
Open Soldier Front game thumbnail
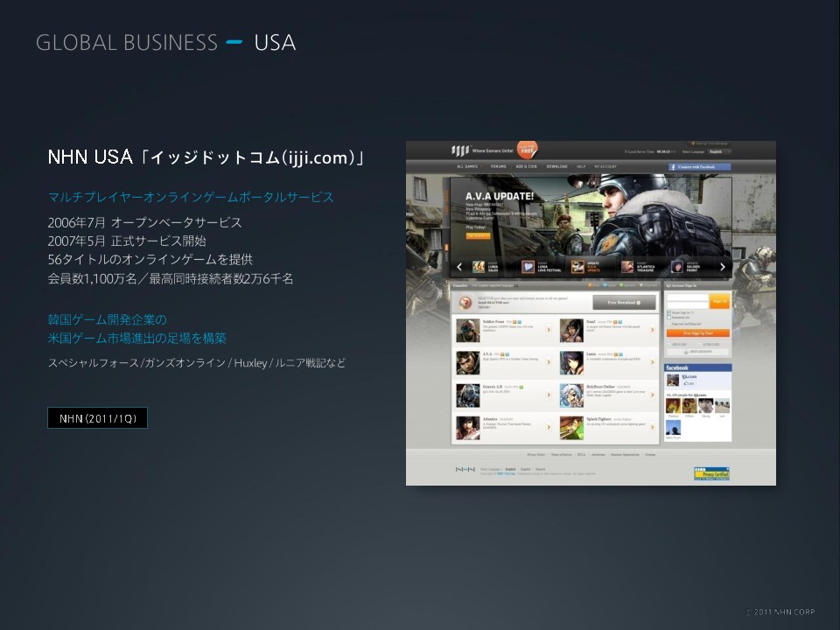click(467, 331)
